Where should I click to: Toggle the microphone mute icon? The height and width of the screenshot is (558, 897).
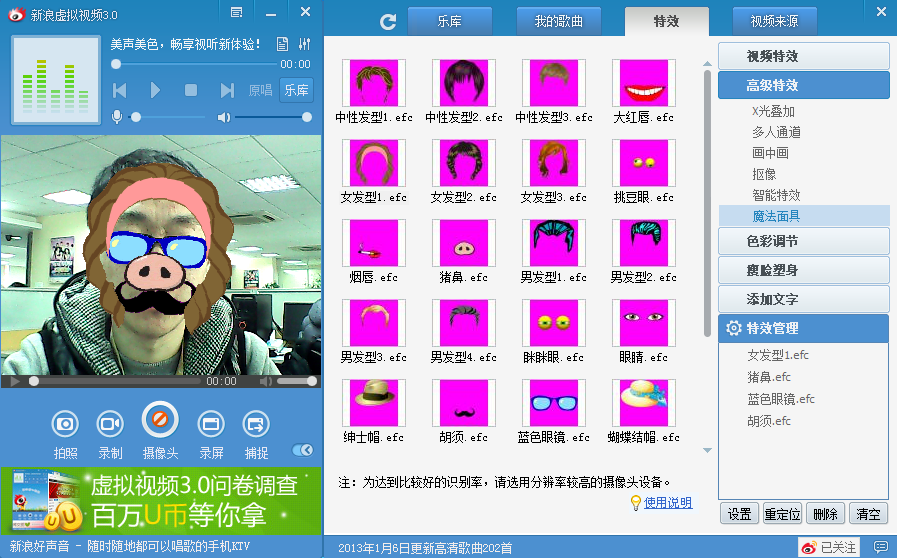click(117, 117)
